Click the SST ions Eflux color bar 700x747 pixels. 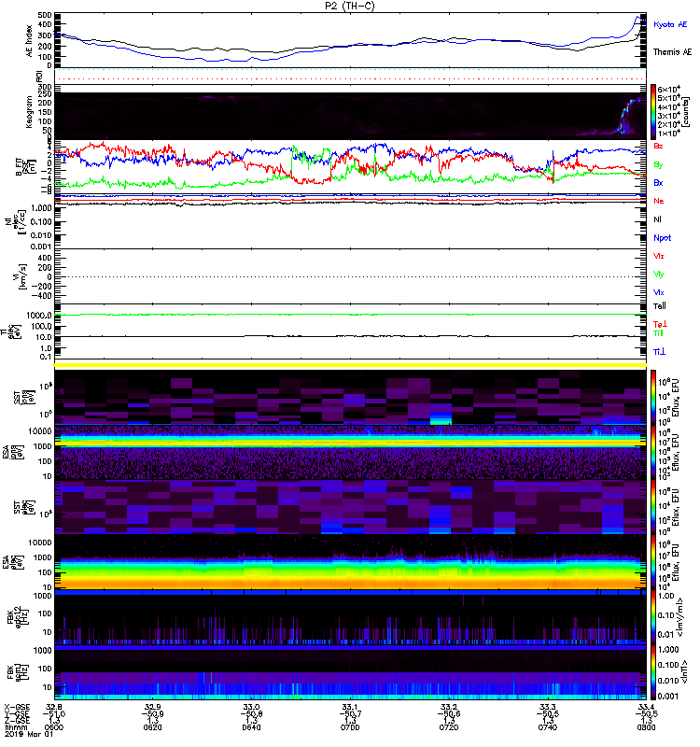(x=653, y=398)
